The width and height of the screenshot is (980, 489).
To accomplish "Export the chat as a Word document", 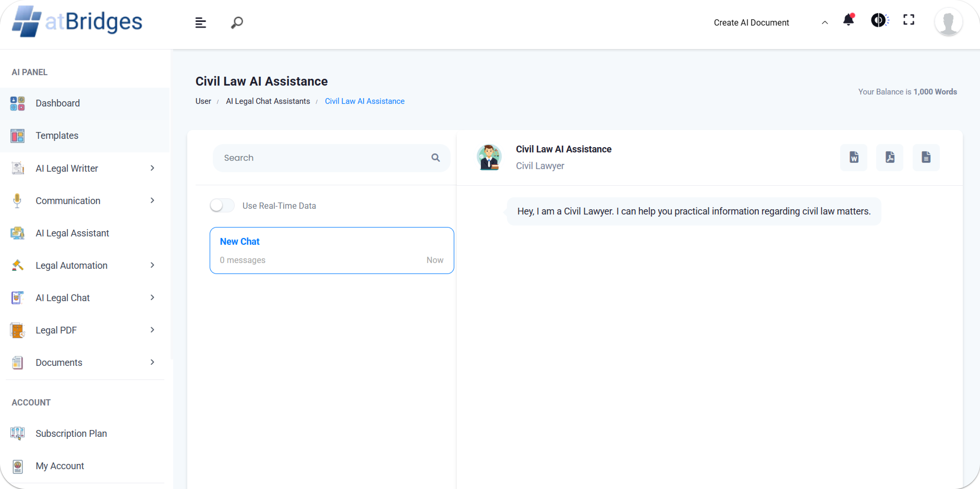I will 854,157.
